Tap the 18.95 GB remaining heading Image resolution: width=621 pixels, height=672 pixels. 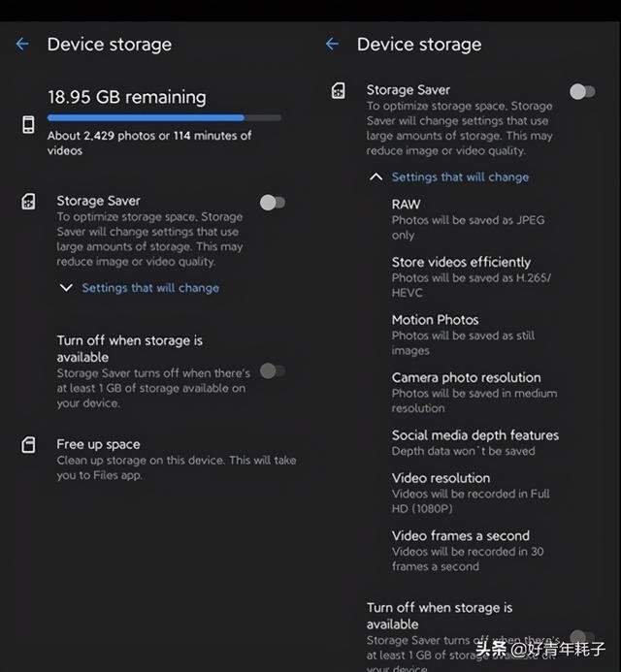(126, 97)
